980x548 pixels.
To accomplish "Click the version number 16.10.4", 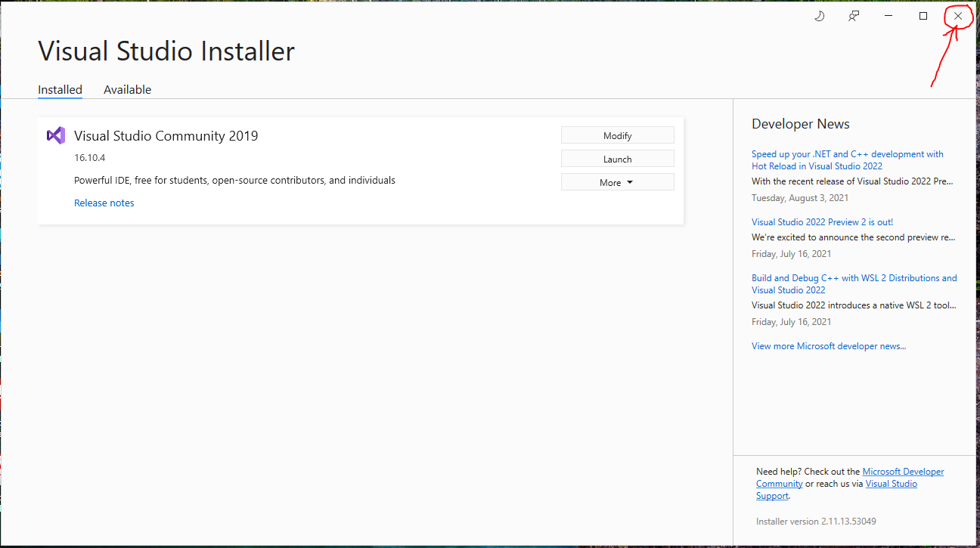I will pos(89,158).
